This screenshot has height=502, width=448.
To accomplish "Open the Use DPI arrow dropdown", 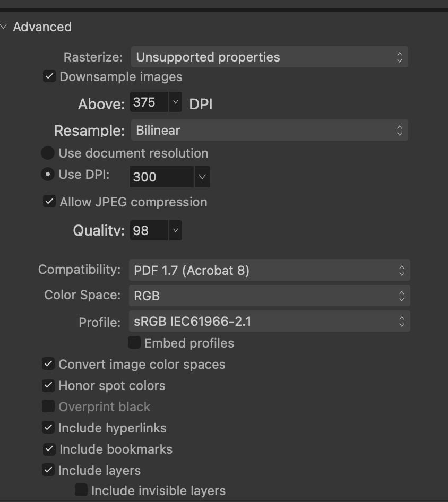I will [202, 177].
